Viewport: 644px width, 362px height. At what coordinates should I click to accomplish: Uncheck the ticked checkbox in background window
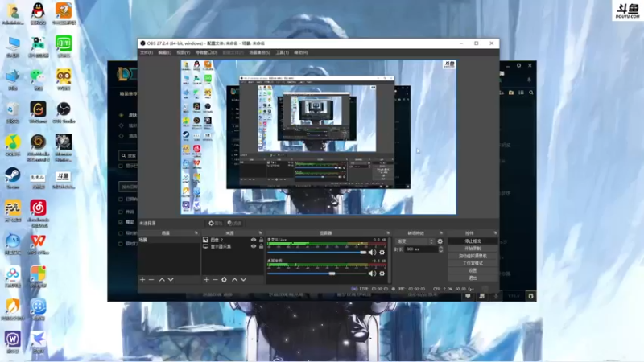[121, 222]
